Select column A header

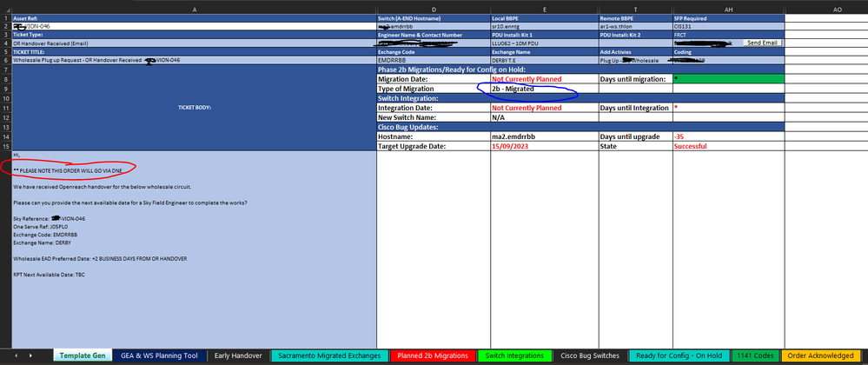pyautogui.click(x=194, y=10)
